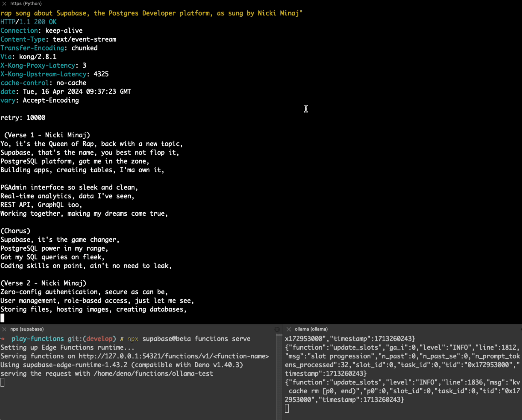
Task: Focus the prompt cursor in npx pane
Action: (3, 383)
